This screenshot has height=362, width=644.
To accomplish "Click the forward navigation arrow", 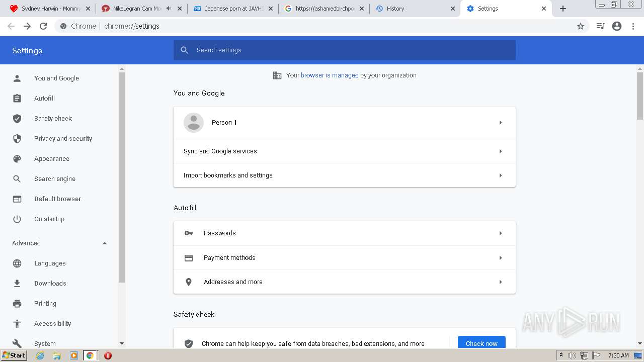I will pos(27,26).
